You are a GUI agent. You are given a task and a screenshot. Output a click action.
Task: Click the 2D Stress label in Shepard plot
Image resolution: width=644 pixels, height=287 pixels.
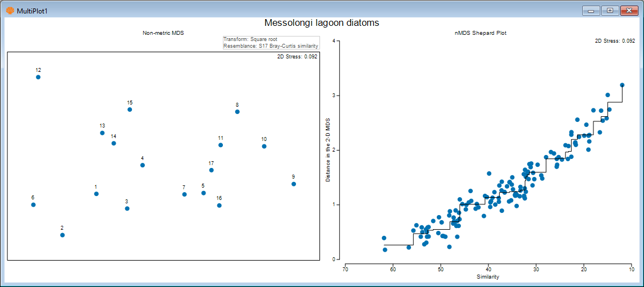(615, 41)
